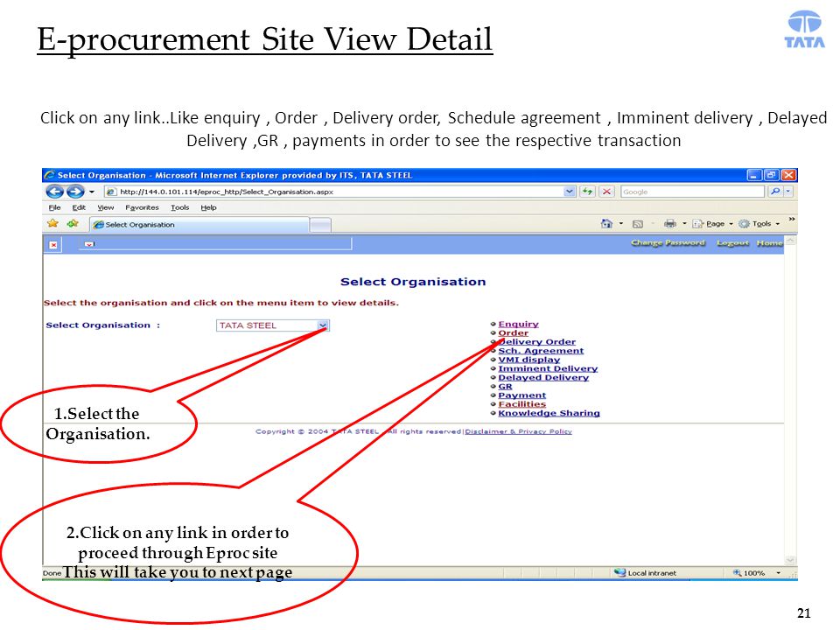Click the Google search box
This screenshot has width=840, height=630.
(691, 192)
